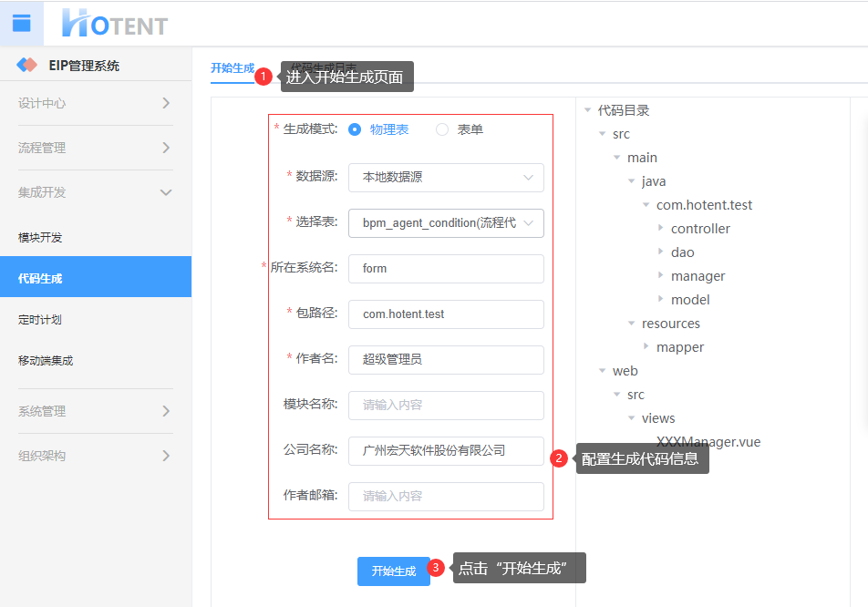Expand the controller folder in code tree
The height and width of the screenshot is (607, 868).
(x=661, y=229)
